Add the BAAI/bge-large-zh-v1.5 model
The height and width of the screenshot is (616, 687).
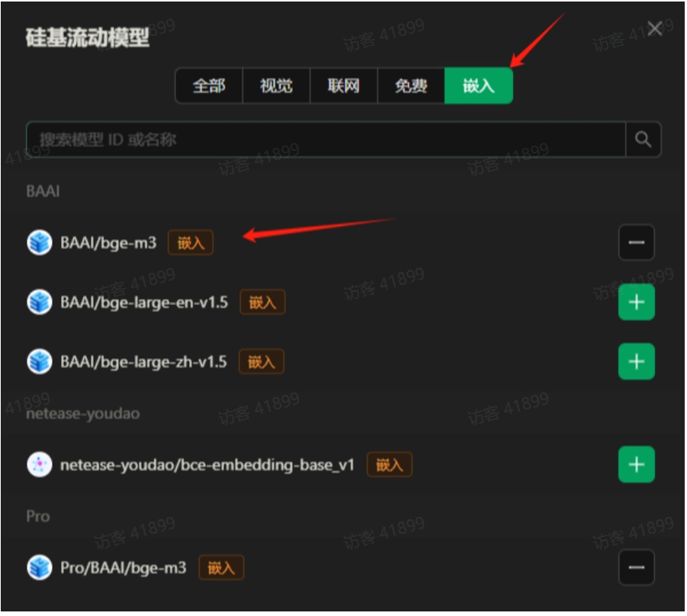[636, 361]
